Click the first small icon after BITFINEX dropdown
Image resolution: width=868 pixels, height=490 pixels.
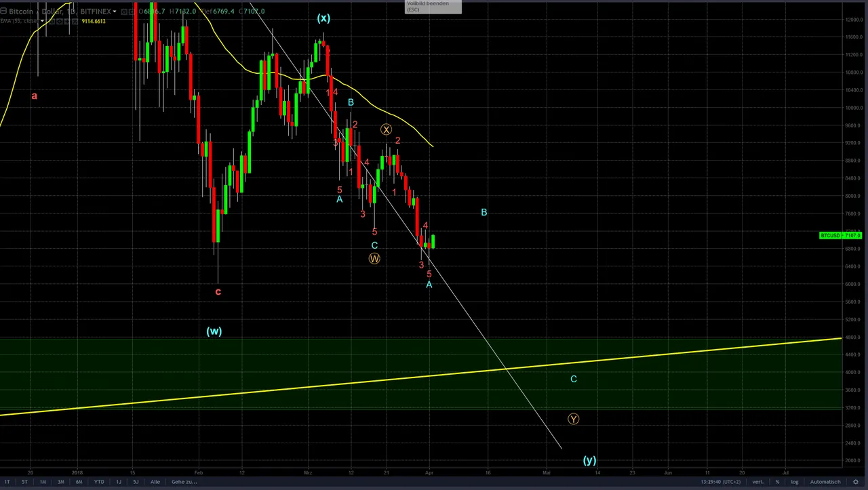[124, 12]
